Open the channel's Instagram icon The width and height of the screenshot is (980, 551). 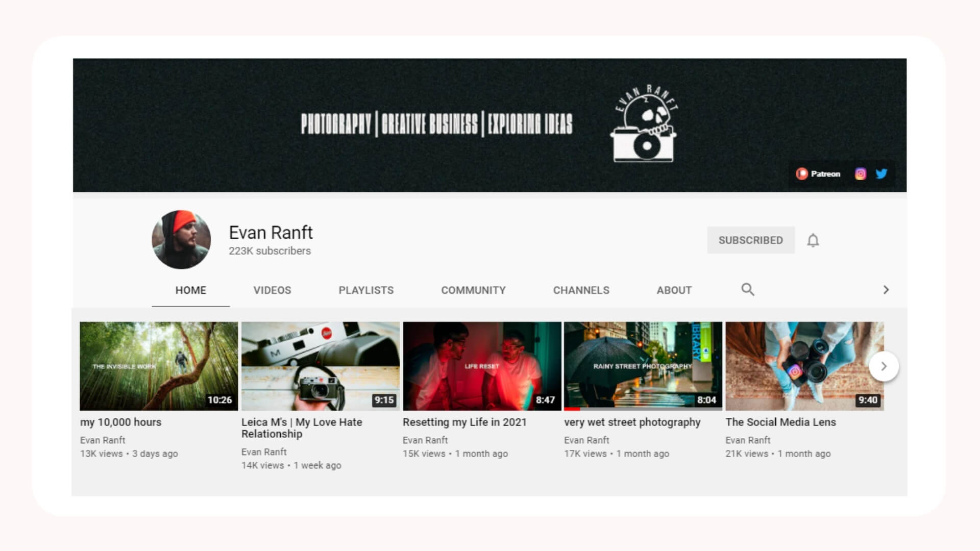tap(861, 174)
